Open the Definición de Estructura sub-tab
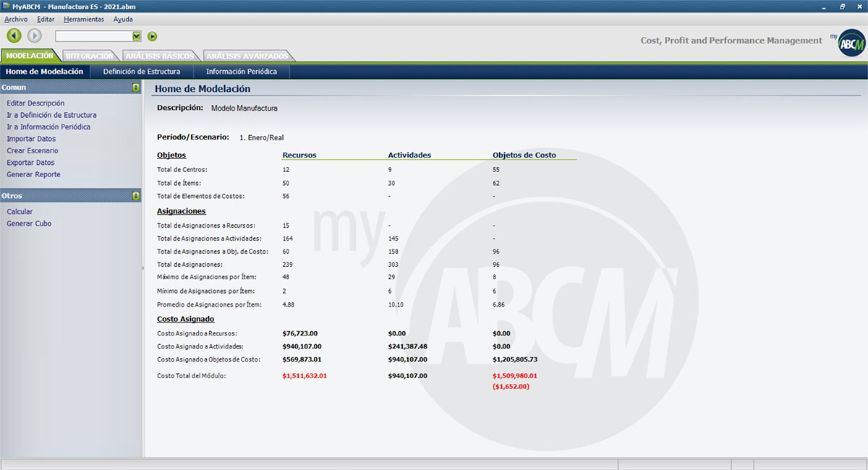The height and width of the screenshot is (470, 868). pyautogui.click(x=142, y=72)
